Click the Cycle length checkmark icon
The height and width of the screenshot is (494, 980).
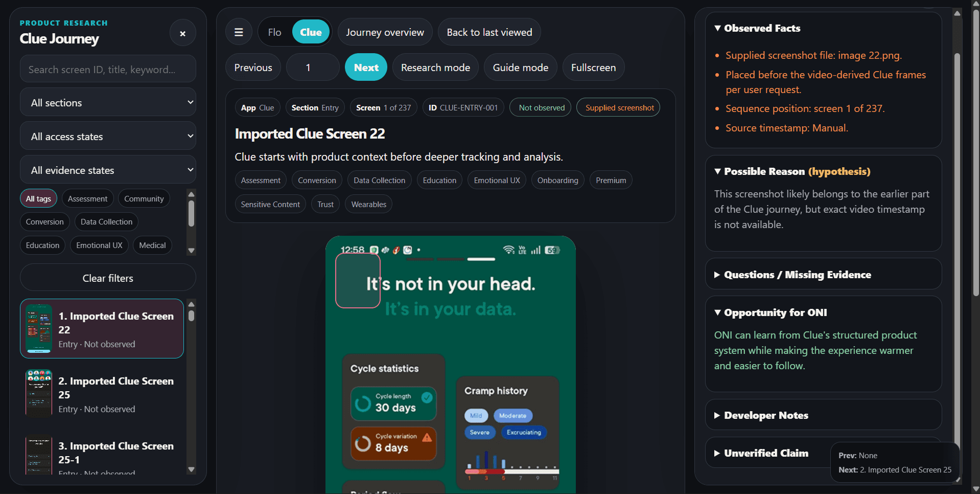point(427,397)
